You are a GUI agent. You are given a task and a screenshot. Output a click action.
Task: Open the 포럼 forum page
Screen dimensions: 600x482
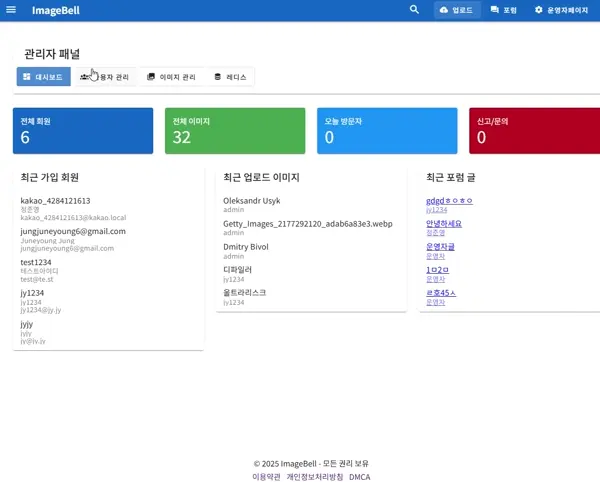tap(504, 10)
